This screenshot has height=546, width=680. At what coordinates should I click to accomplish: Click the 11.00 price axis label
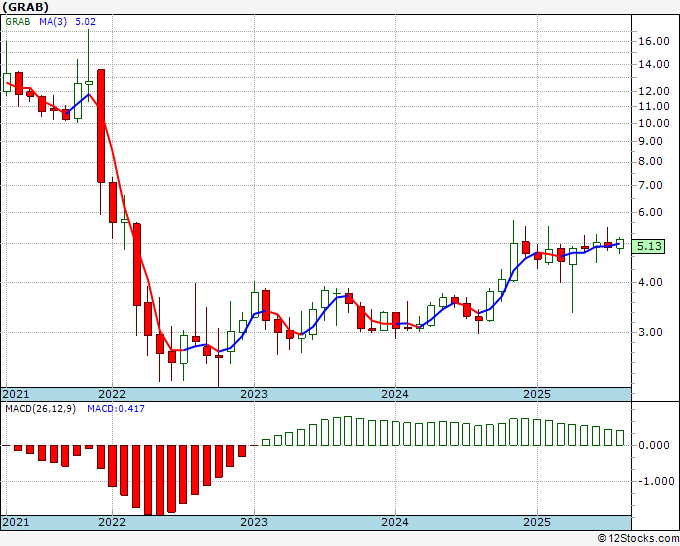tap(654, 106)
